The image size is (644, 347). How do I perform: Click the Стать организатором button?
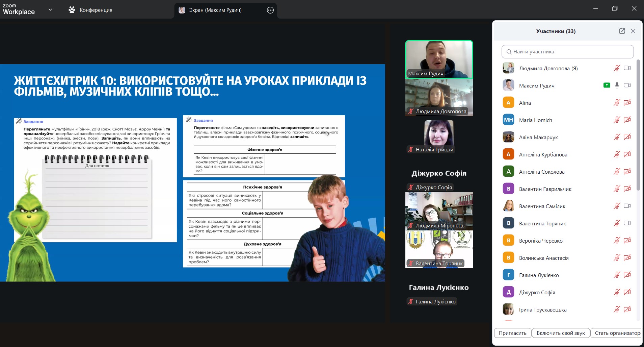[x=617, y=333]
